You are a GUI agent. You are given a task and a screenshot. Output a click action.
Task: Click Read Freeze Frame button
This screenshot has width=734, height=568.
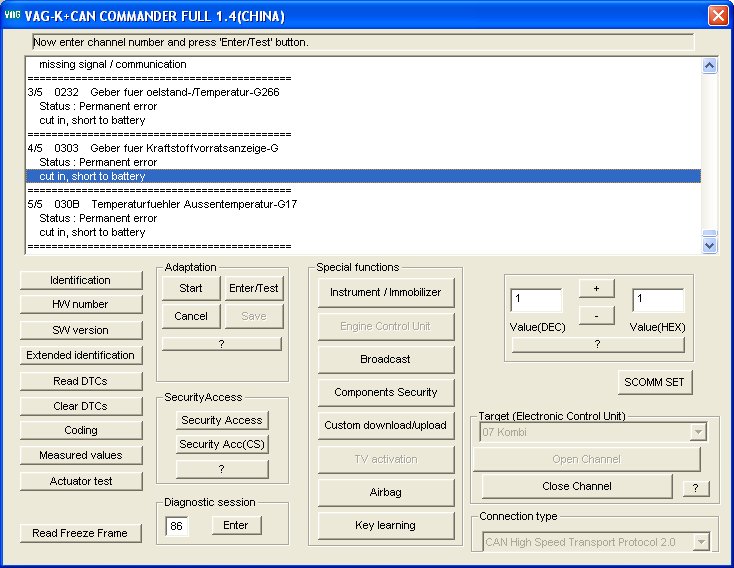[81, 533]
